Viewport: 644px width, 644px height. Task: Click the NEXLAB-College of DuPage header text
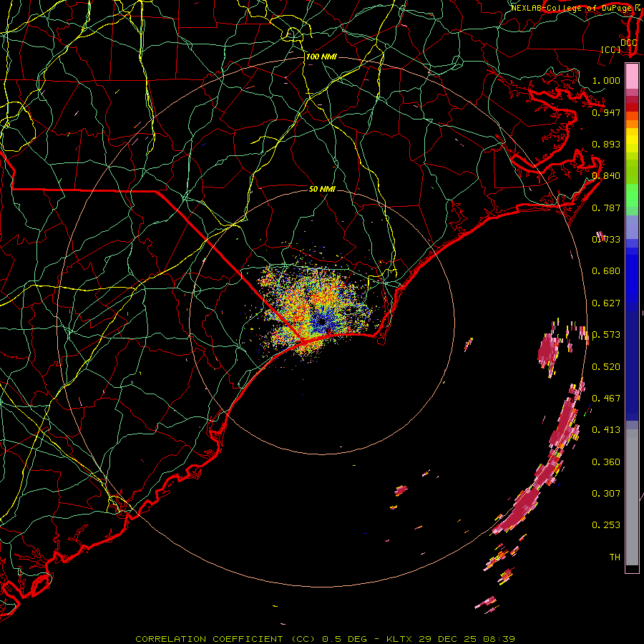pyautogui.click(x=571, y=8)
